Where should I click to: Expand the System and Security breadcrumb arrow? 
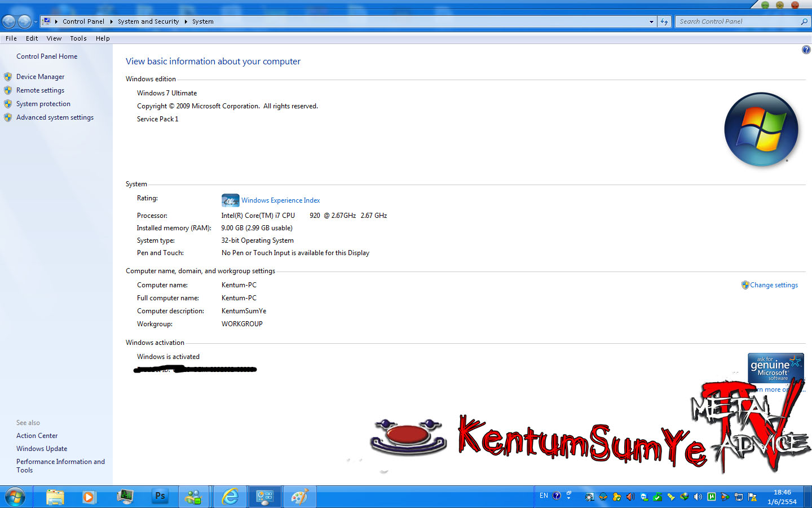(x=186, y=21)
